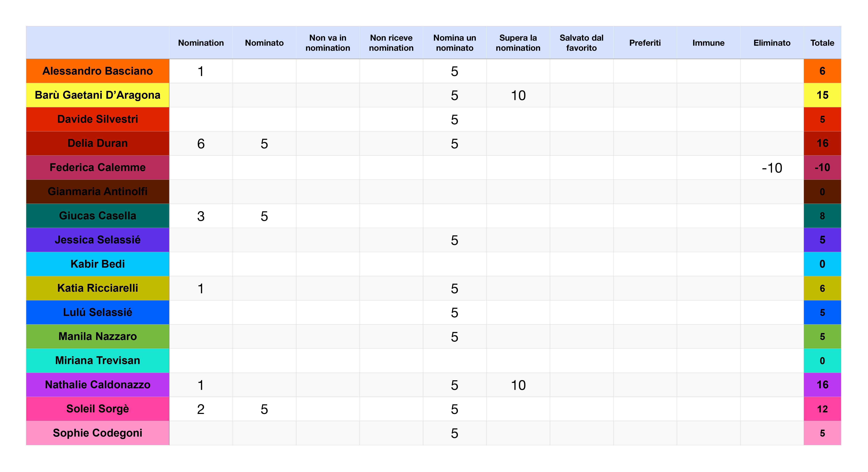The width and height of the screenshot is (868, 472).
Task: Click Delia Duran's Nomination value 6
Action: tap(201, 144)
